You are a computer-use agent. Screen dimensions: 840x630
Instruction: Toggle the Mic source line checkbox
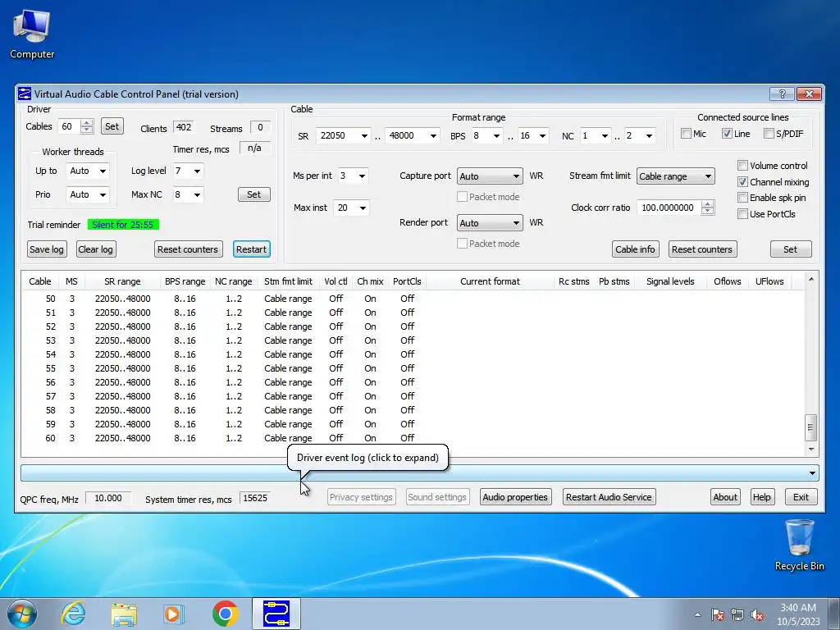point(686,134)
